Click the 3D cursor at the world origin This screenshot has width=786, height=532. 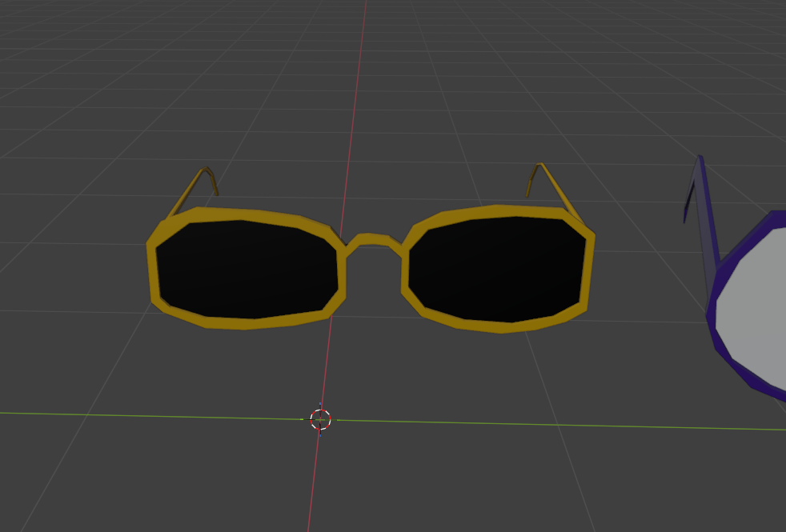coord(320,419)
